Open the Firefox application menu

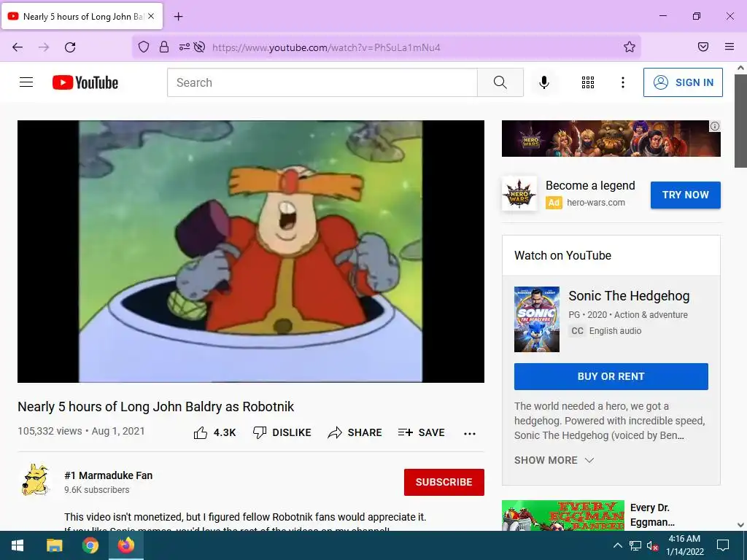pos(729,47)
